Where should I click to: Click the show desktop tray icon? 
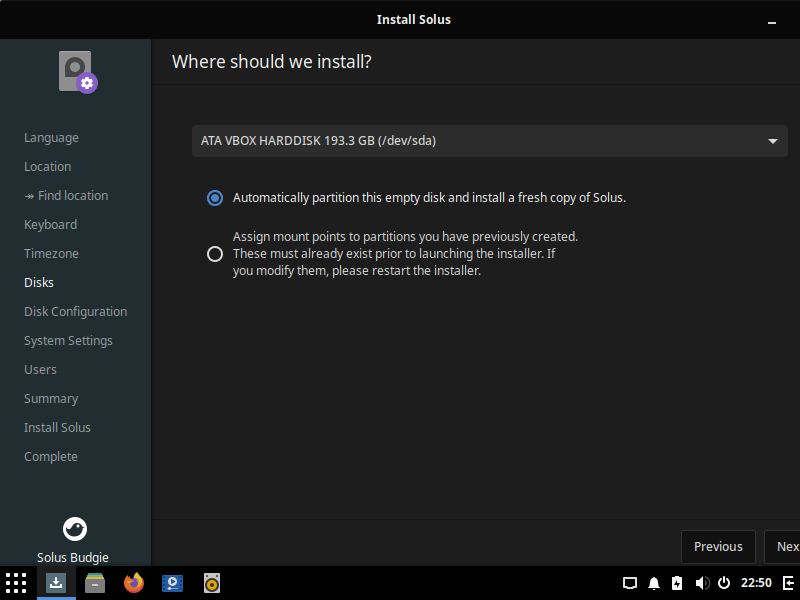tap(630, 583)
